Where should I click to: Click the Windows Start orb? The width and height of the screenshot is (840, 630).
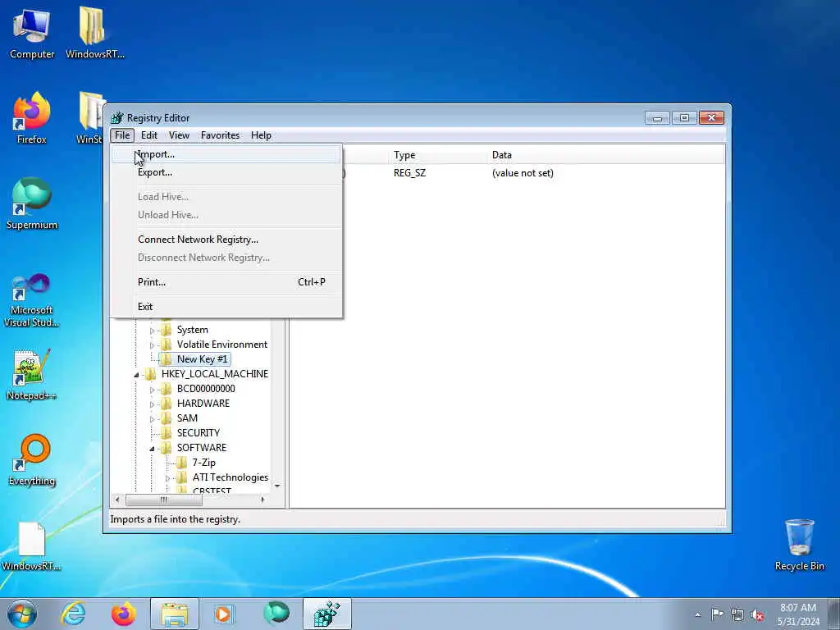[22, 614]
